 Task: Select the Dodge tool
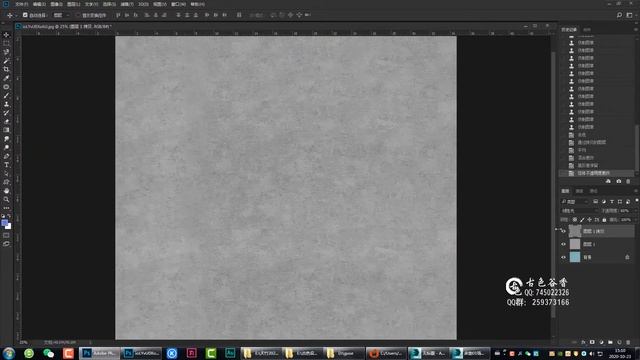[x=6, y=147]
